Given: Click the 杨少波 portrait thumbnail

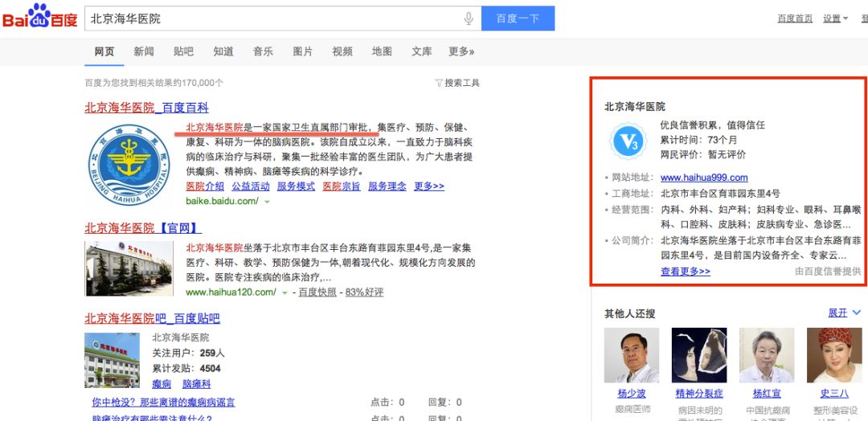Looking at the screenshot, I should (632, 355).
